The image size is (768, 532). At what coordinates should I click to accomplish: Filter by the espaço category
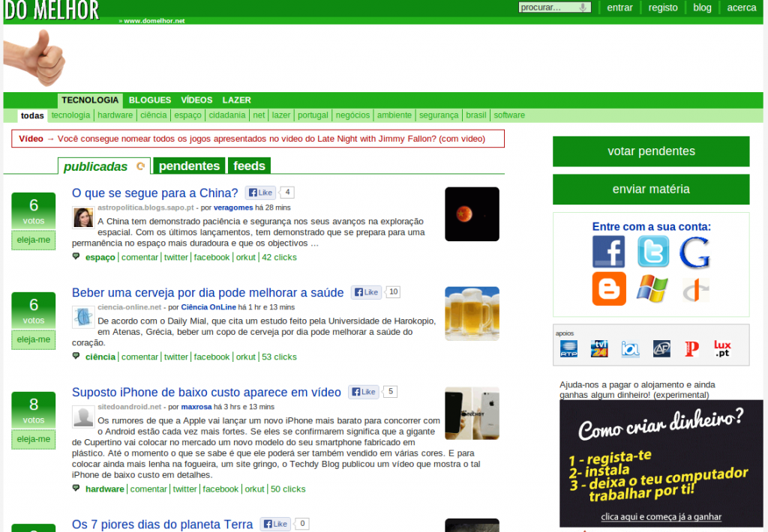click(187, 115)
